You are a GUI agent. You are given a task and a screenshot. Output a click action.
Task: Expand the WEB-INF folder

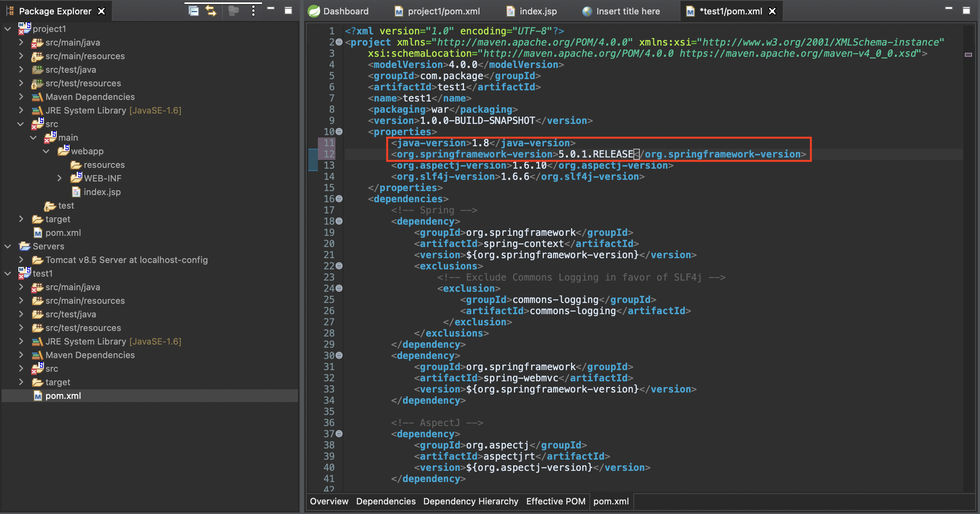click(59, 178)
